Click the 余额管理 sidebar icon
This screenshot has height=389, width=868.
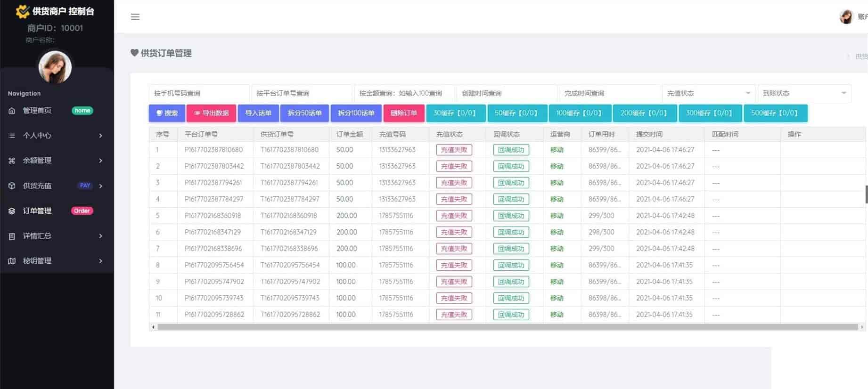[x=12, y=161]
